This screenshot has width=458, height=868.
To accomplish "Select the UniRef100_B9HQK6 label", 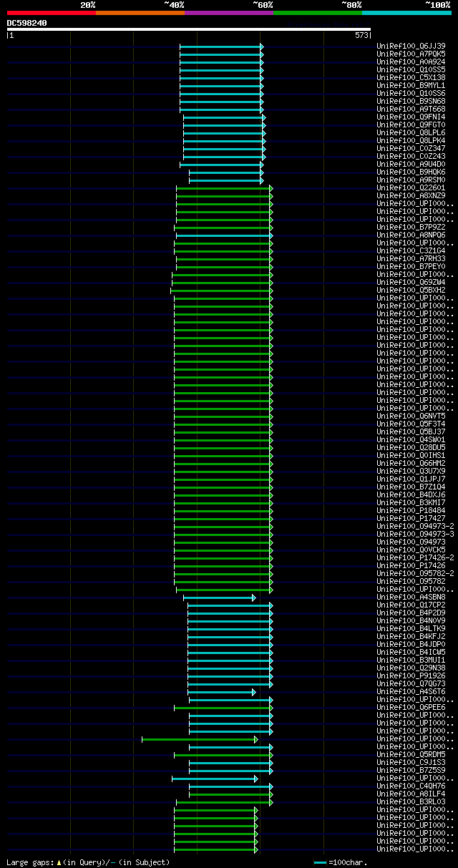I will coord(411,172).
